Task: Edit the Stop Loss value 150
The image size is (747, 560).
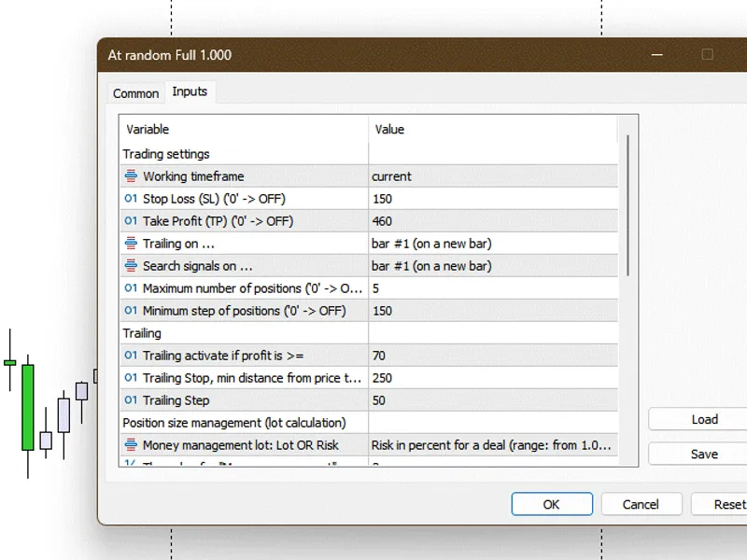Action: pos(493,199)
